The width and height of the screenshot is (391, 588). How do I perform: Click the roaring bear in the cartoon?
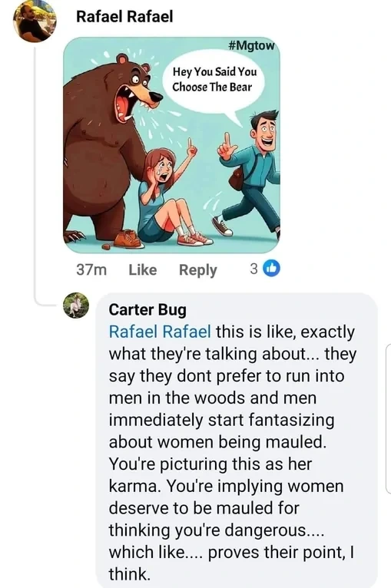click(107, 147)
